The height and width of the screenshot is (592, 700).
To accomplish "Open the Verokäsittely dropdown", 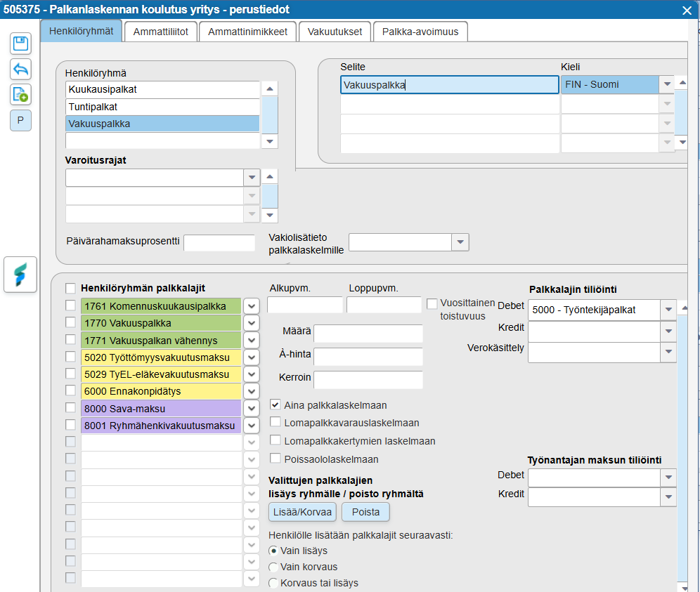I will [668, 352].
